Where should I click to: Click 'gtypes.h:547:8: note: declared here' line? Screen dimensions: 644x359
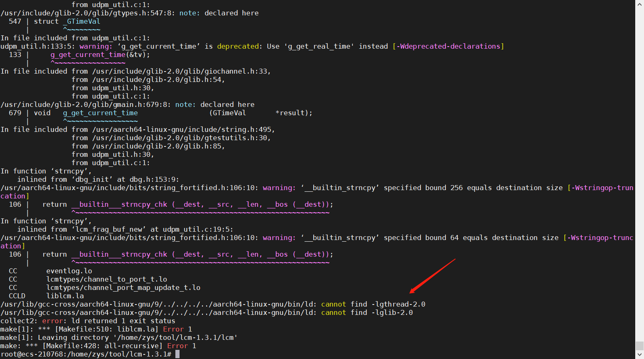point(130,13)
